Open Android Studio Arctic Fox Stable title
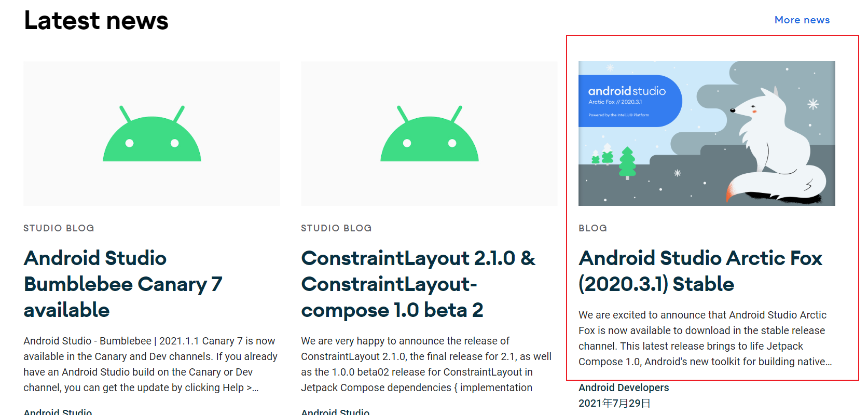This screenshot has width=868, height=415. (700, 271)
